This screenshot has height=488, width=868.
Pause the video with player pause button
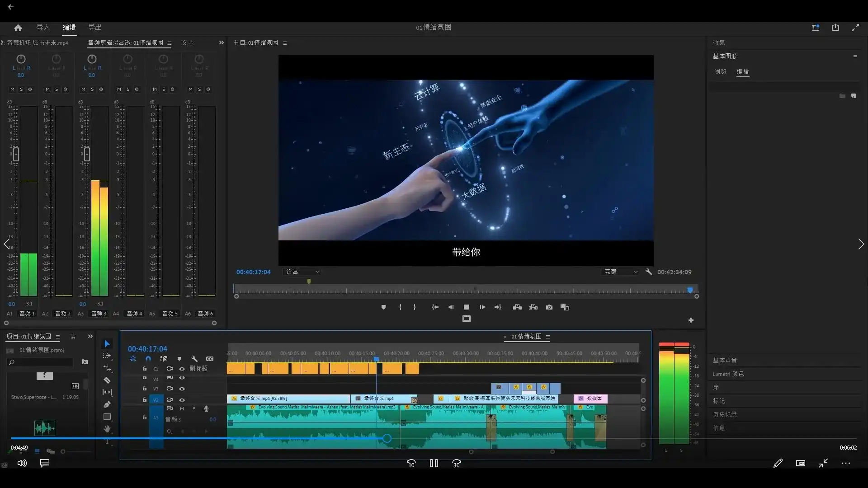pyautogui.click(x=434, y=463)
